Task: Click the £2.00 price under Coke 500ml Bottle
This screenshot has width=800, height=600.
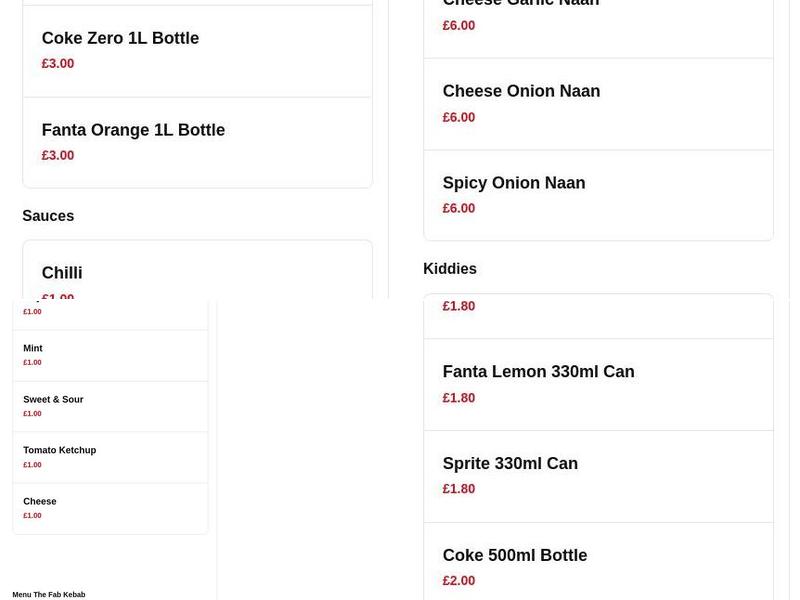Action: [458, 580]
